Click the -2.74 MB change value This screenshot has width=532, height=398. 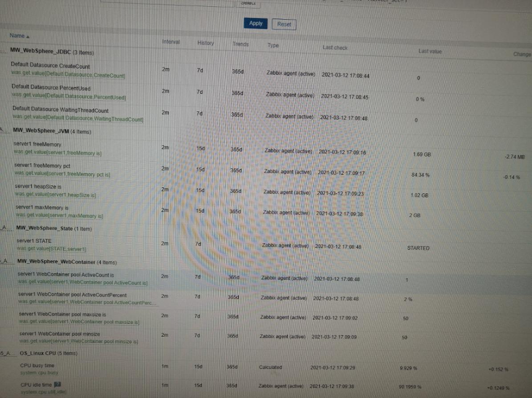click(x=514, y=156)
